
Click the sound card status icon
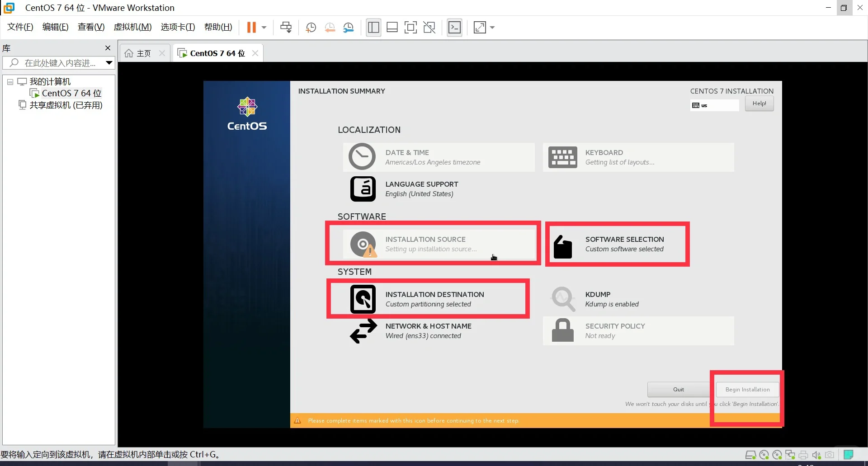[x=816, y=455]
